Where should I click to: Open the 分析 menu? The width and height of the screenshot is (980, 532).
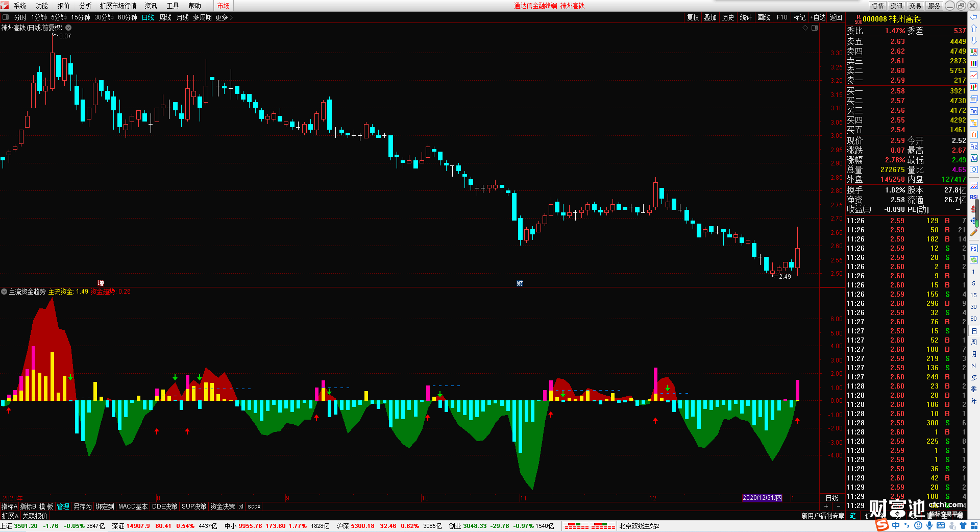[85, 6]
